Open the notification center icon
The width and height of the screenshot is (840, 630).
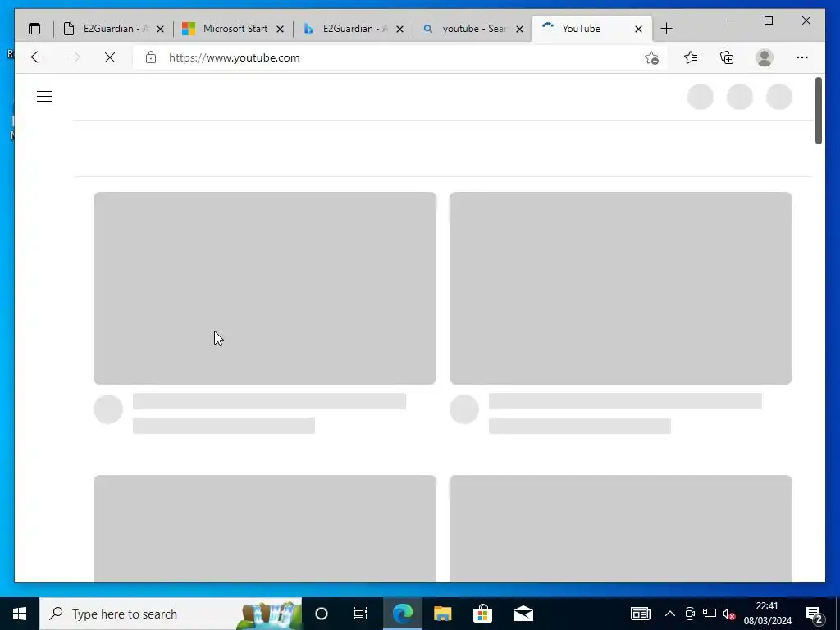[x=814, y=614]
